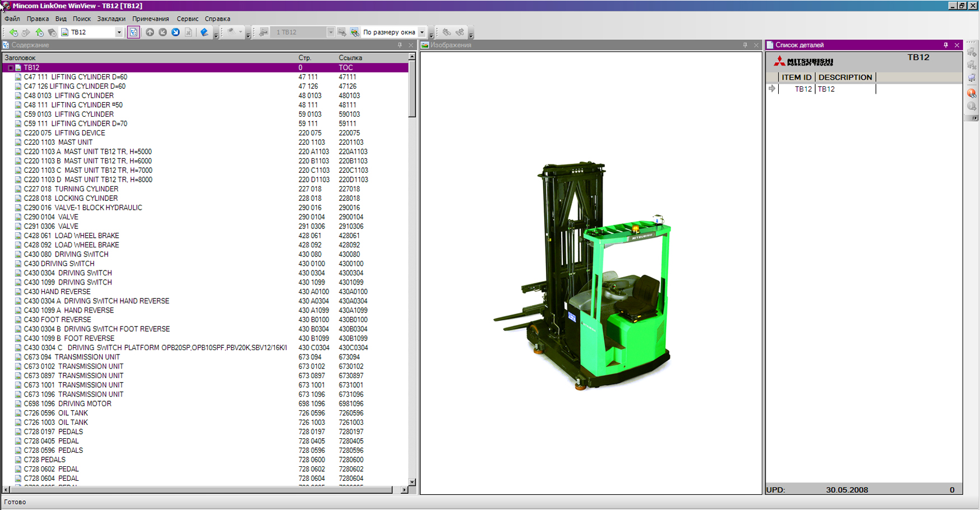Open the Закладки menu
The image size is (980, 510).
[x=111, y=19]
